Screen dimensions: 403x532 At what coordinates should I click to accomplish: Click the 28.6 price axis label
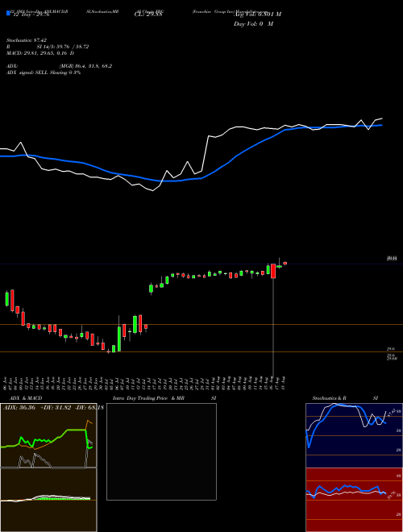click(390, 349)
